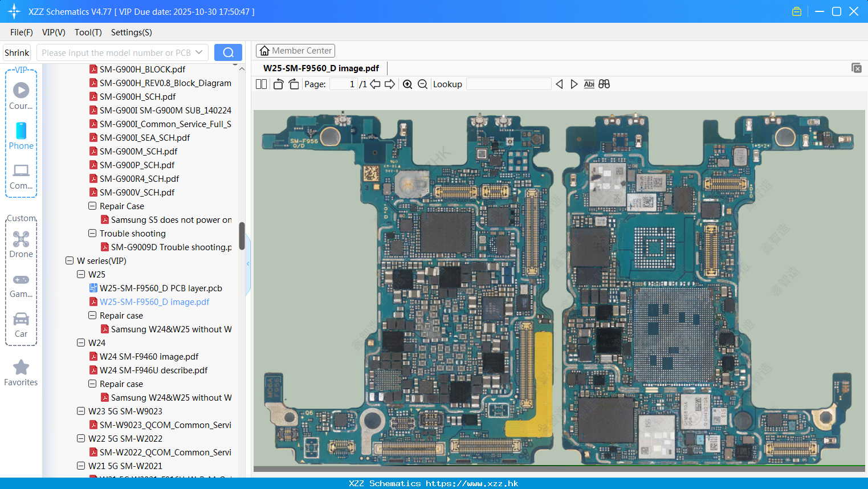Zoom in on the PDF image
868x489 pixels.
tap(407, 84)
